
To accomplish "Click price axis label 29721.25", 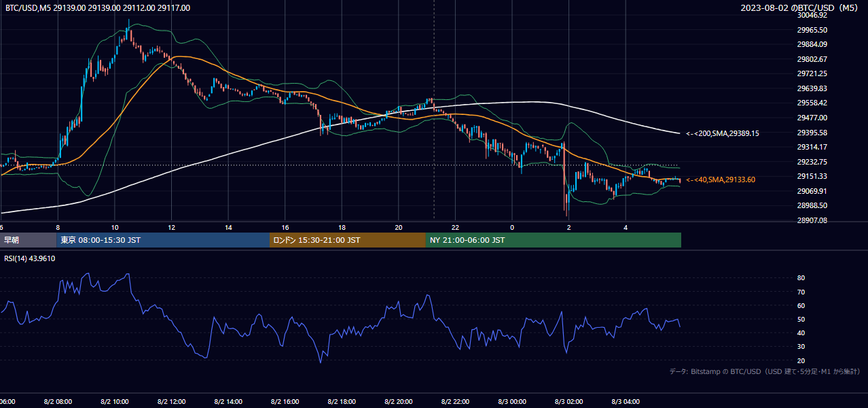I will pyautogui.click(x=812, y=73).
